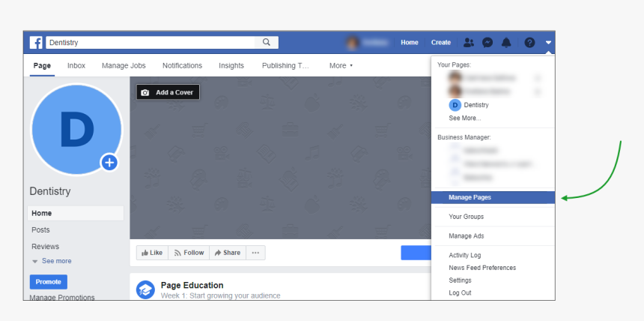
Task: Click the Dentistry search input field
Action: coord(151,43)
